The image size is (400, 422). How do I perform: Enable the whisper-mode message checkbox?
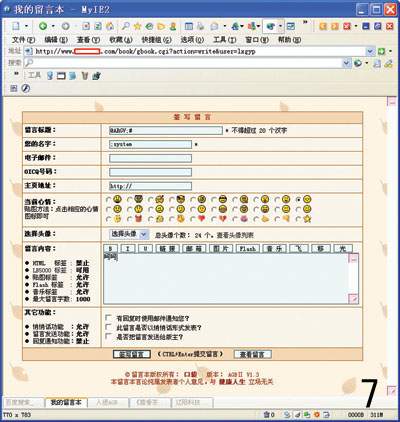(108, 327)
